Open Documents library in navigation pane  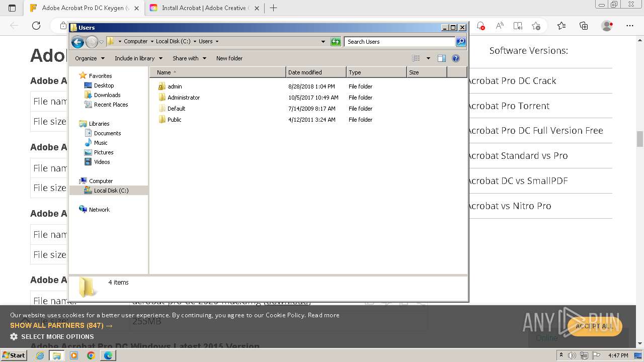pyautogui.click(x=107, y=133)
